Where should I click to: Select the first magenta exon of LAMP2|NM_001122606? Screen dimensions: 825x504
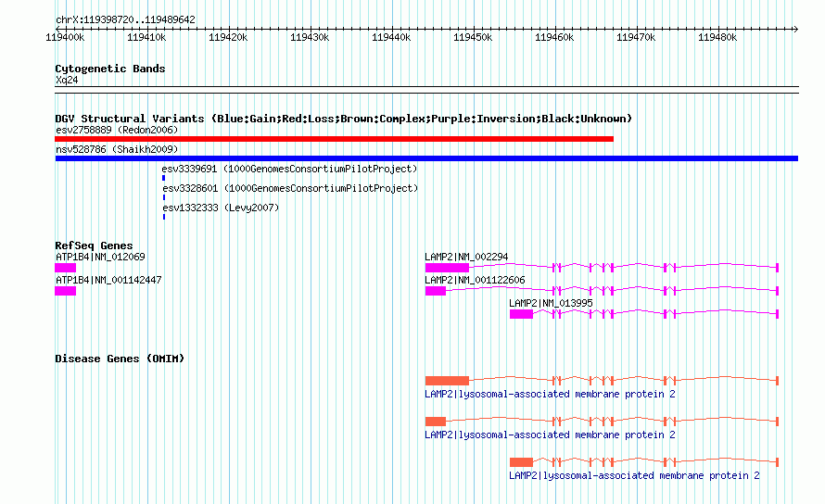[x=435, y=291]
